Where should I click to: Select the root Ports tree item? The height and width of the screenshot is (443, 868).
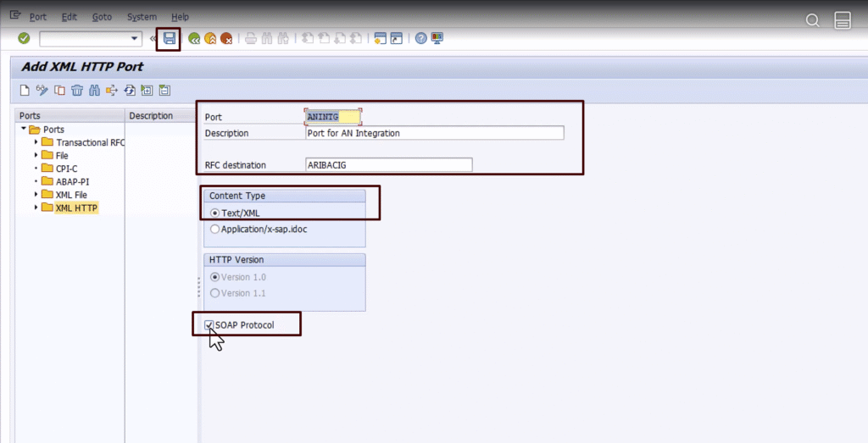(x=53, y=130)
